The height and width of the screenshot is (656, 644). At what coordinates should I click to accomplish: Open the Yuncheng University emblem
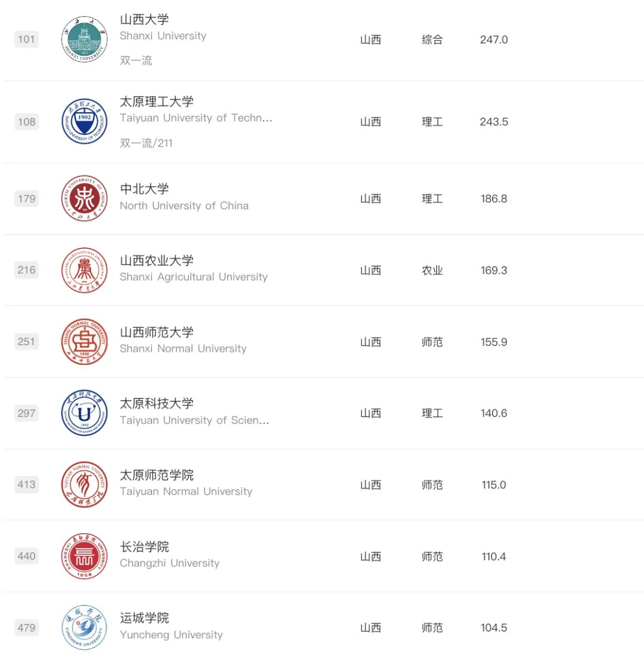(84, 627)
